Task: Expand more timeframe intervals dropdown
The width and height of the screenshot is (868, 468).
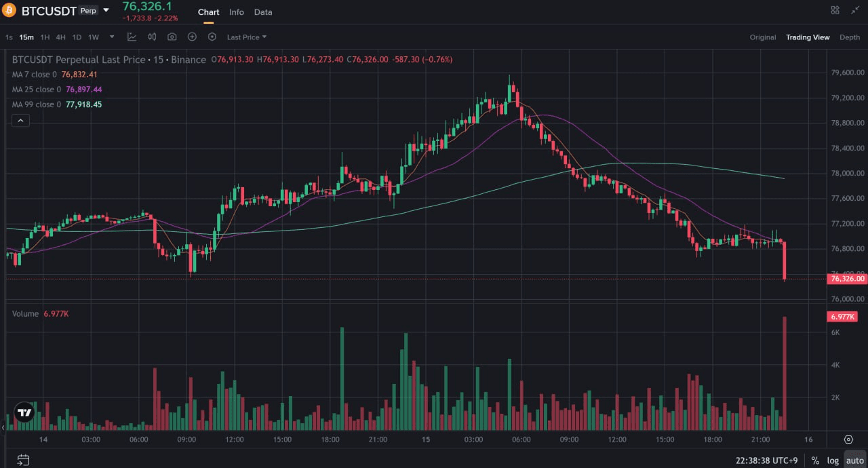Action: 112,37
